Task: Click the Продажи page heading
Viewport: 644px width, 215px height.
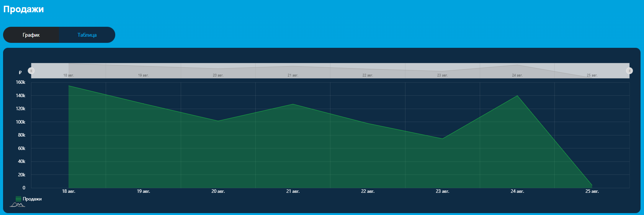Action: tap(23, 9)
